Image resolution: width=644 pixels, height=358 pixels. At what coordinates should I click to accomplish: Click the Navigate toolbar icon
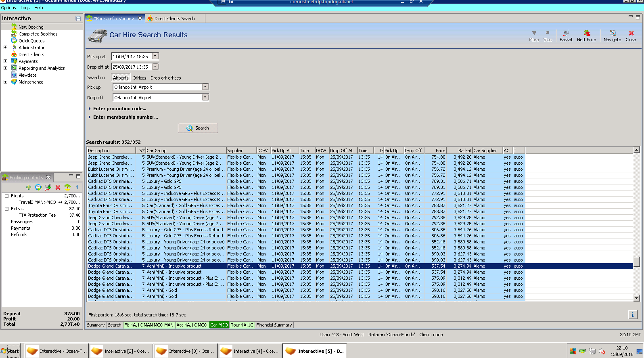pos(612,36)
